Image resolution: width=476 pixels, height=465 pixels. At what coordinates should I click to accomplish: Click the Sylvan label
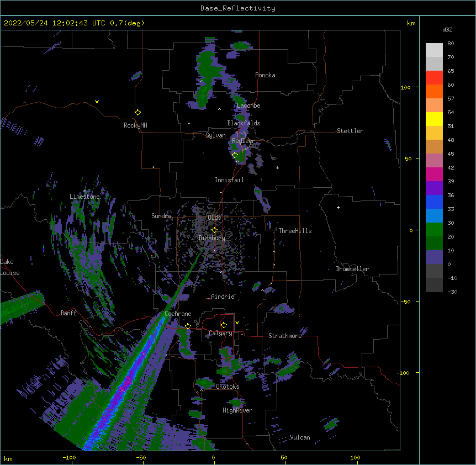(215, 135)
